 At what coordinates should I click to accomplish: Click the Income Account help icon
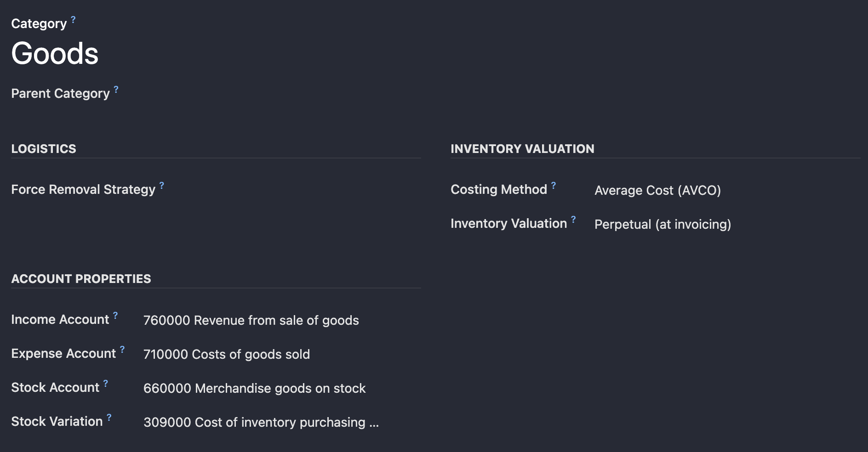coord(115,315)
